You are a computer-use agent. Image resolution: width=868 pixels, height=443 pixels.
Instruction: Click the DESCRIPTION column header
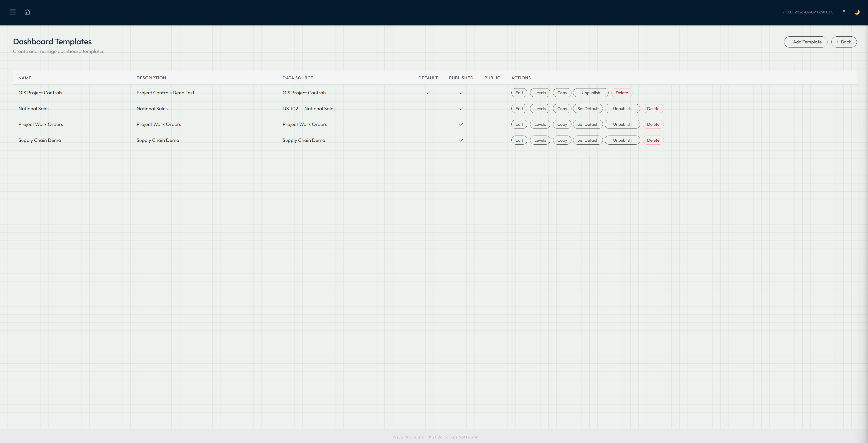(151, 78)
